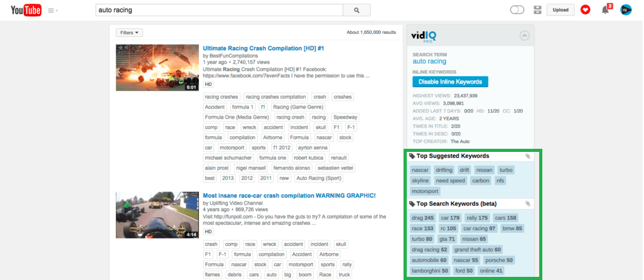The image size is (644, 280).
Task: Open the YouTube home logo
Action: 26,10
